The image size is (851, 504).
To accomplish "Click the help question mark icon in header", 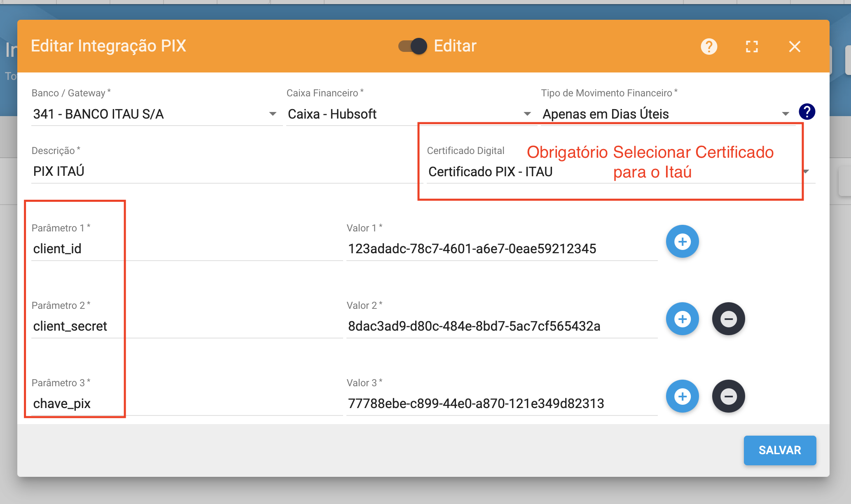I will click(x=709, y=47).
